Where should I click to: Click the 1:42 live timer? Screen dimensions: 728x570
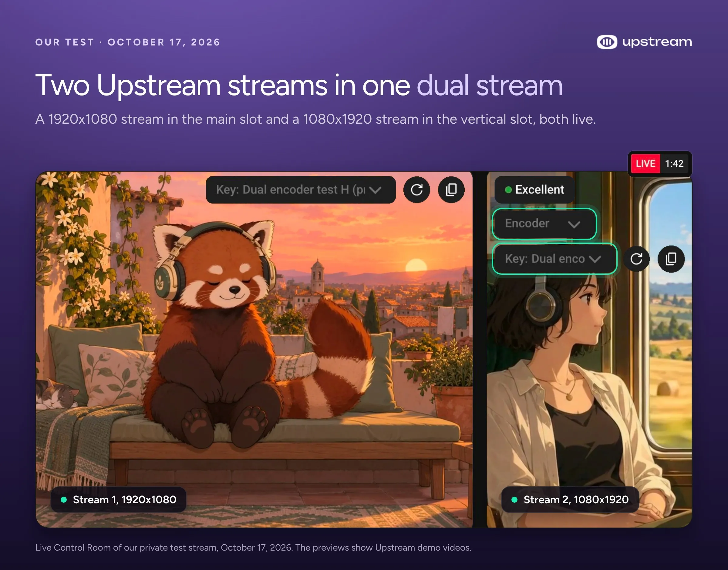click(674, 163)
